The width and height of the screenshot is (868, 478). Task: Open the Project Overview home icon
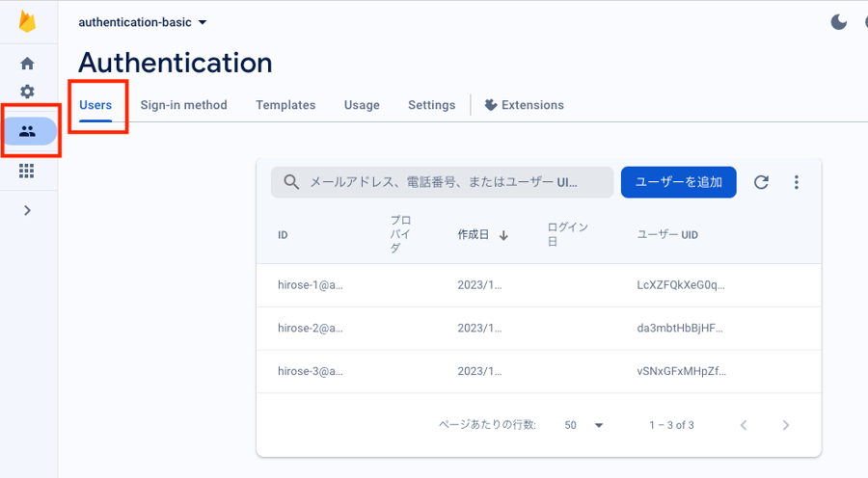pyautogui.click(x=27, y=64)
